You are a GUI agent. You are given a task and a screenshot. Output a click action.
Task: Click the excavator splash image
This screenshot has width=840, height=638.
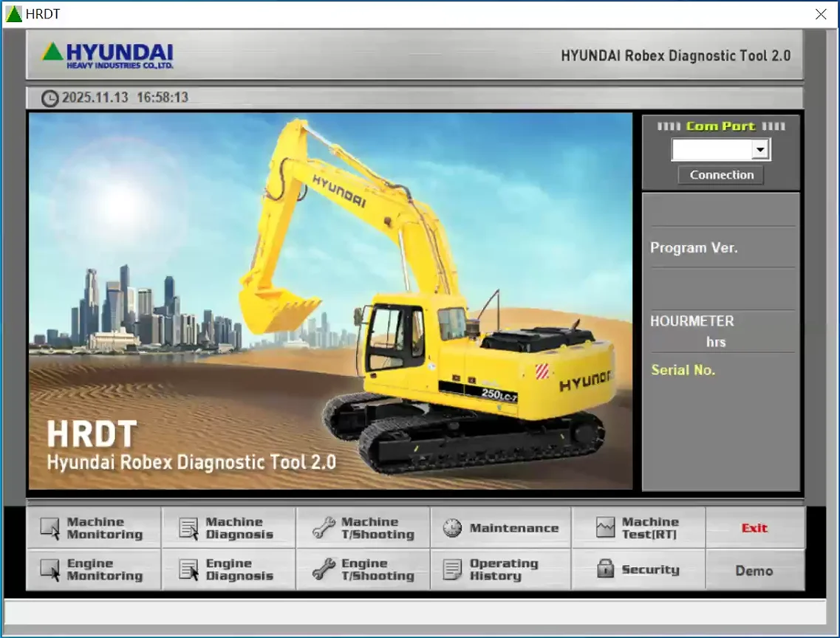coord(330,301)
